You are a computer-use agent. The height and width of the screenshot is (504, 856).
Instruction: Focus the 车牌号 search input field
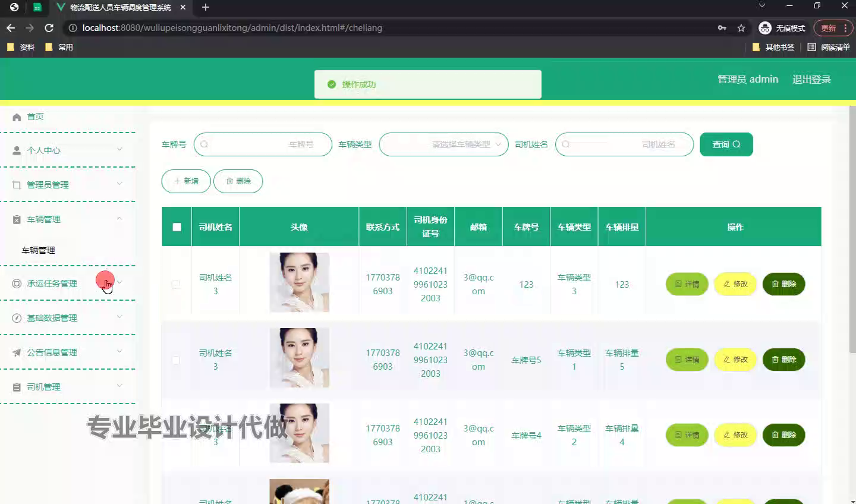[x=263, y=144]
